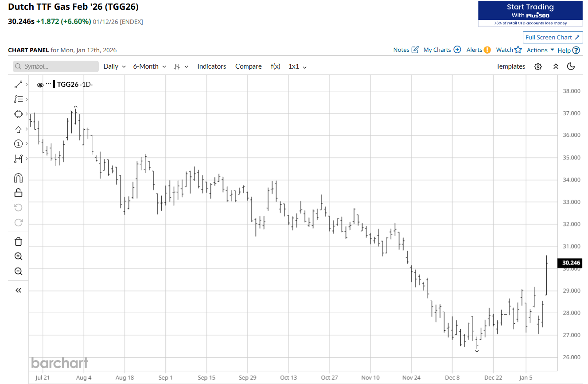Click the Nov 24 date axis label

coord(411,377)
